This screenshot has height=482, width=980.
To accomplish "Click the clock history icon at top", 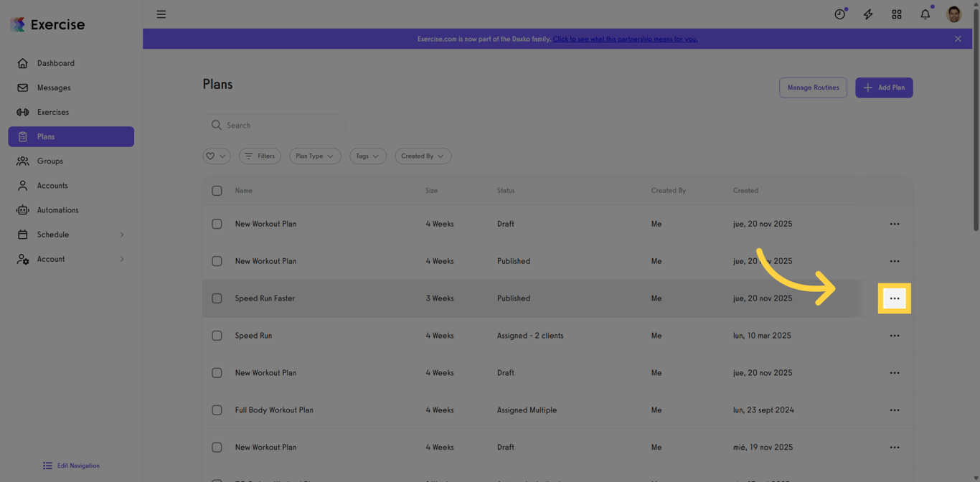I will pyautogui.click(x=839, y=14).
